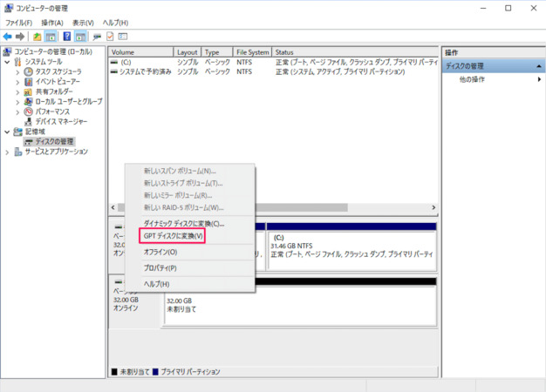Sort by the Layout column header
The width and height of the screenshot is (546, 392).
click(187, 52)
